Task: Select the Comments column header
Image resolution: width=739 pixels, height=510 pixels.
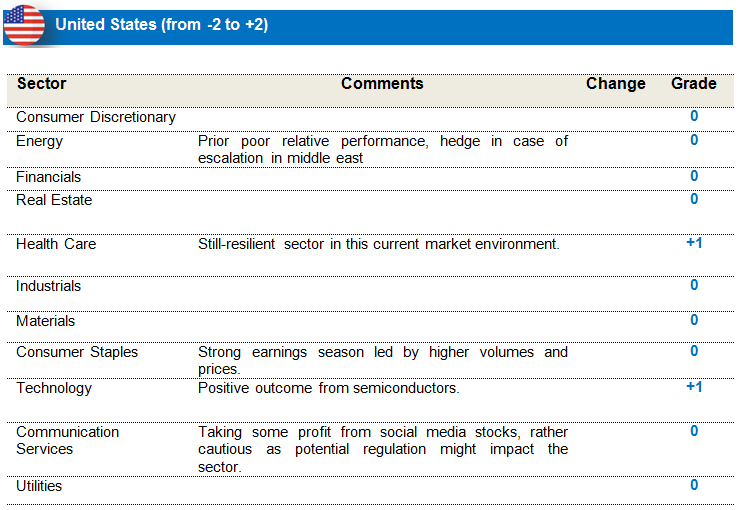Action: [382, 84]
